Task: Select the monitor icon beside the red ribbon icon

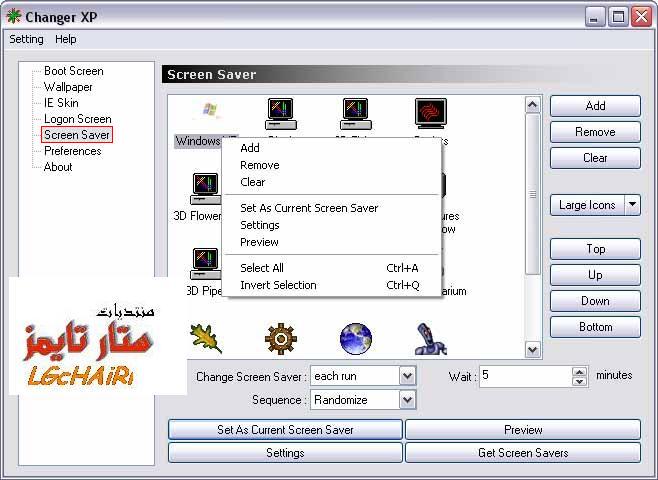Action: [355, 113]
